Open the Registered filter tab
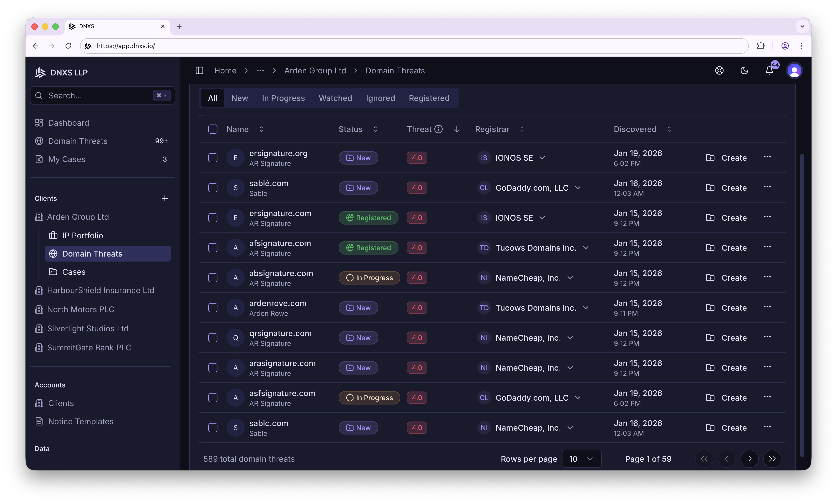This screenshot has height=504, width=837. point(429,98)
